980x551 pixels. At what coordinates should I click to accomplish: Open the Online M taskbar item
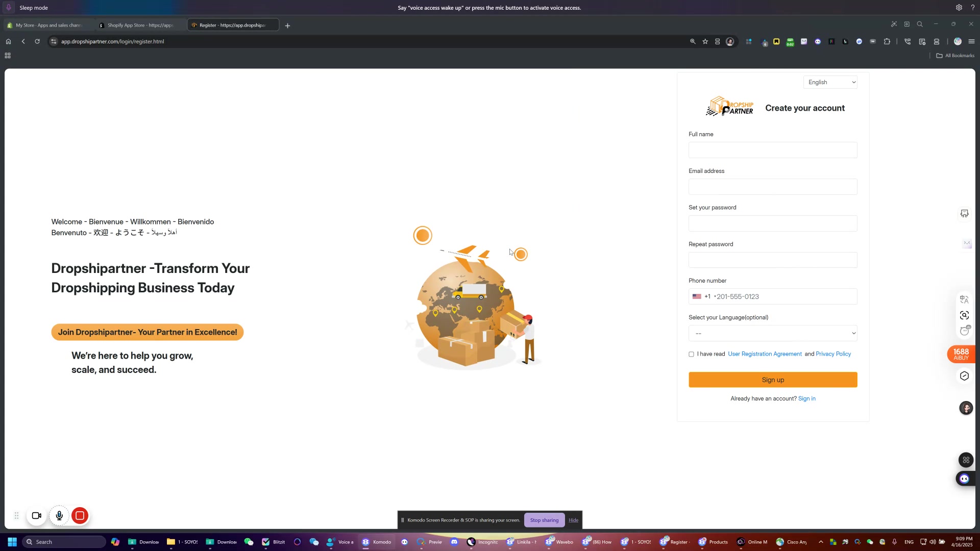click(x=752, y=542)
